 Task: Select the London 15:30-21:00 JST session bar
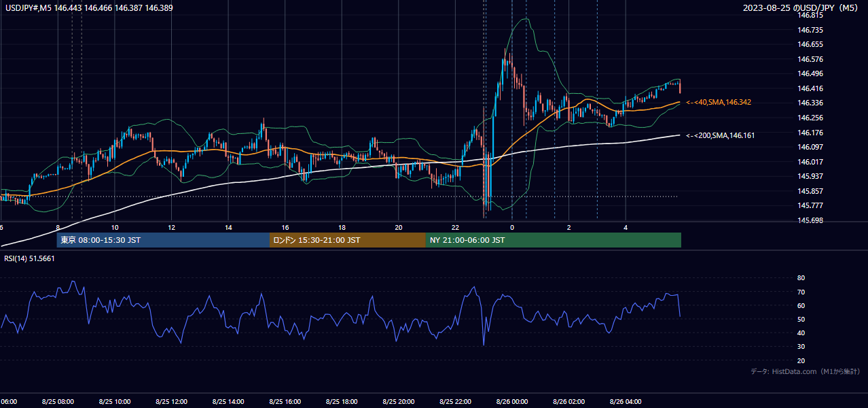pos(348,240)
